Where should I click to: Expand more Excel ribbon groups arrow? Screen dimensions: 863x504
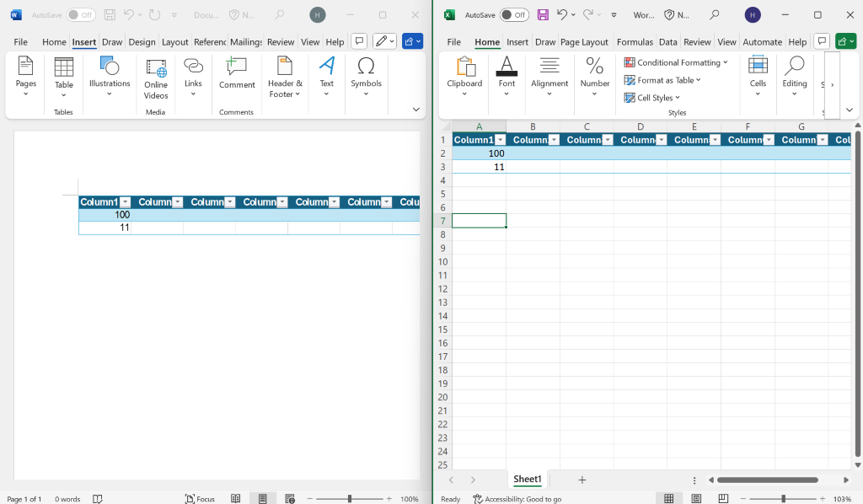(x=832, y=85)
